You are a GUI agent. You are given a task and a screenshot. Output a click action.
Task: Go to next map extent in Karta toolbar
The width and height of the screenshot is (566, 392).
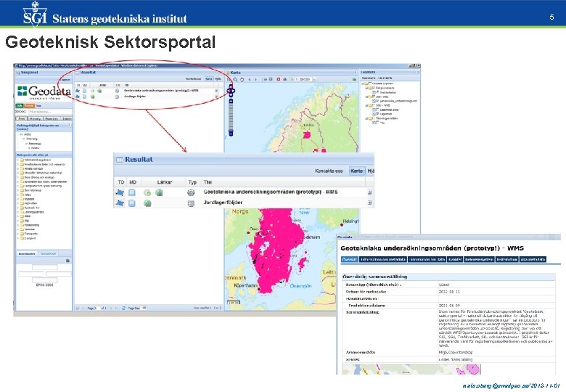tap(255, 79)
